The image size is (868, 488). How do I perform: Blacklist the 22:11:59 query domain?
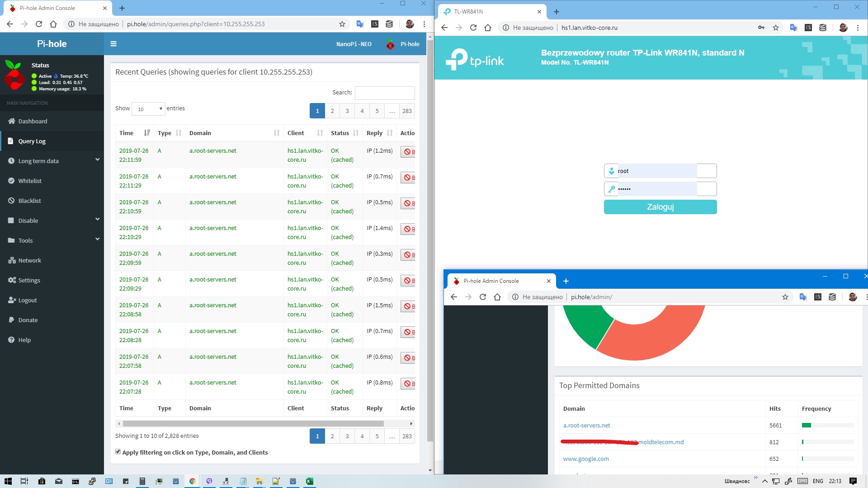pos(408,152)
